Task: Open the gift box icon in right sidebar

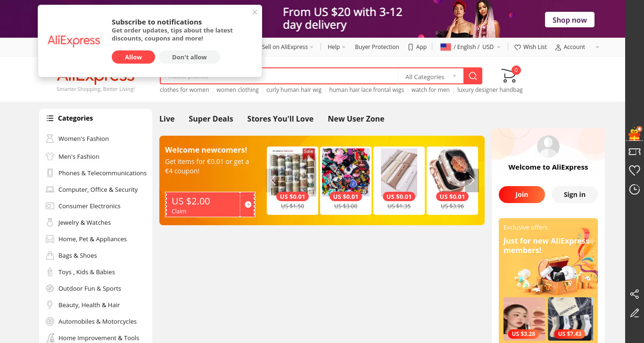Action: 635,134
